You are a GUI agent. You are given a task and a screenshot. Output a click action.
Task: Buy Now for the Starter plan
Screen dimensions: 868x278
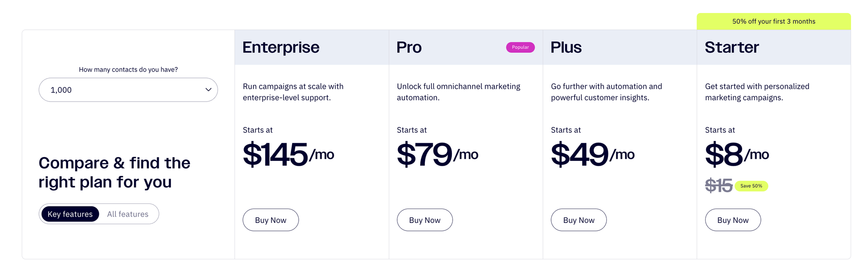point(733,220)
